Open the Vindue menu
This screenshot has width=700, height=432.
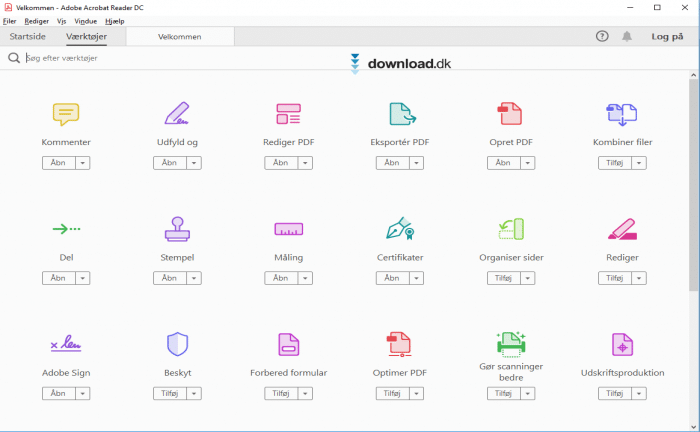click(86, 21)
